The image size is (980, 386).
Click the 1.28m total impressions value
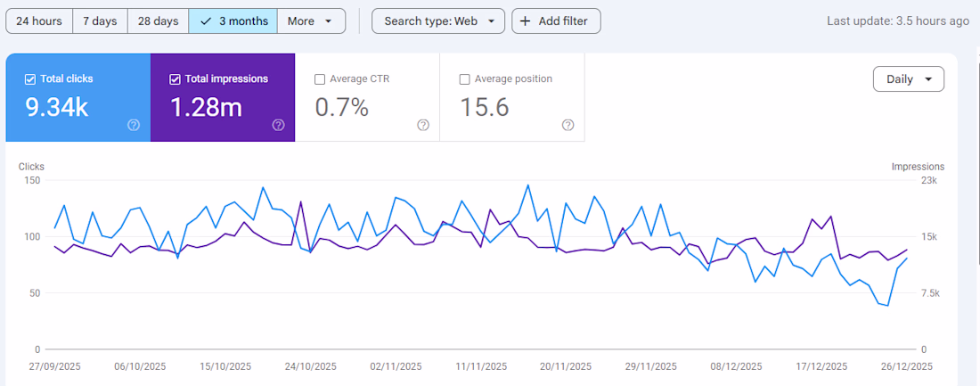(206, 108)
